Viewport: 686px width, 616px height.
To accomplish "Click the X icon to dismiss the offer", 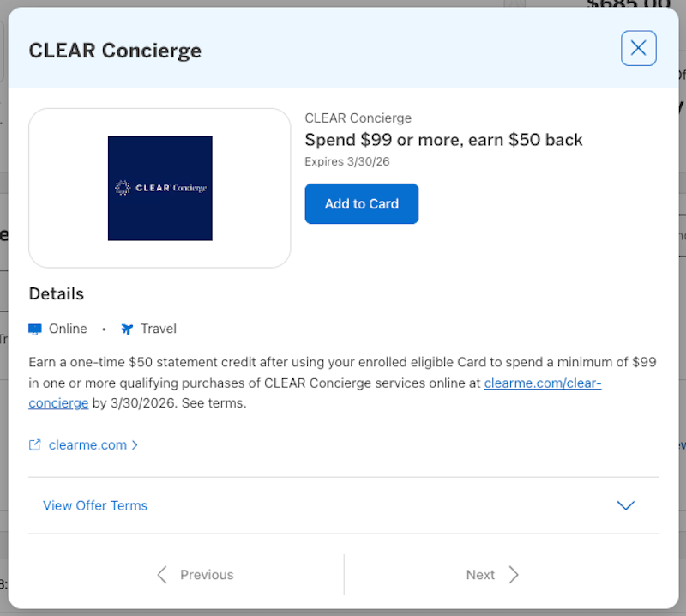I will [638, 48].
